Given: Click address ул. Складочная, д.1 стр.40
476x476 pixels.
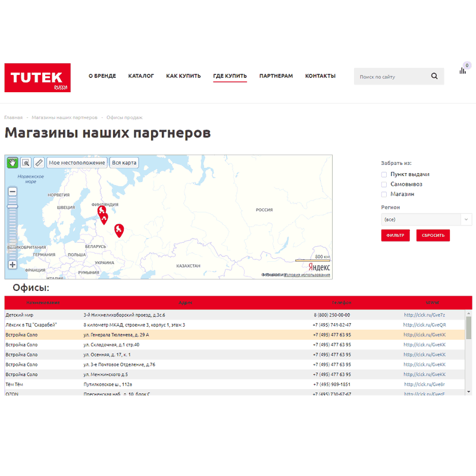Looking at the screenshot, I should pyautogui.click(x=111, y=345).
